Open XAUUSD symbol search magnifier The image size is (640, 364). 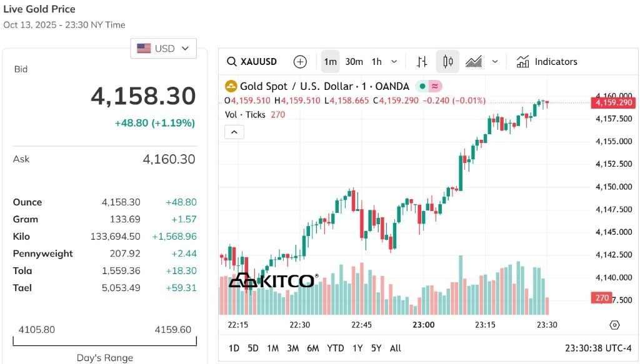(x=232, y=62)
